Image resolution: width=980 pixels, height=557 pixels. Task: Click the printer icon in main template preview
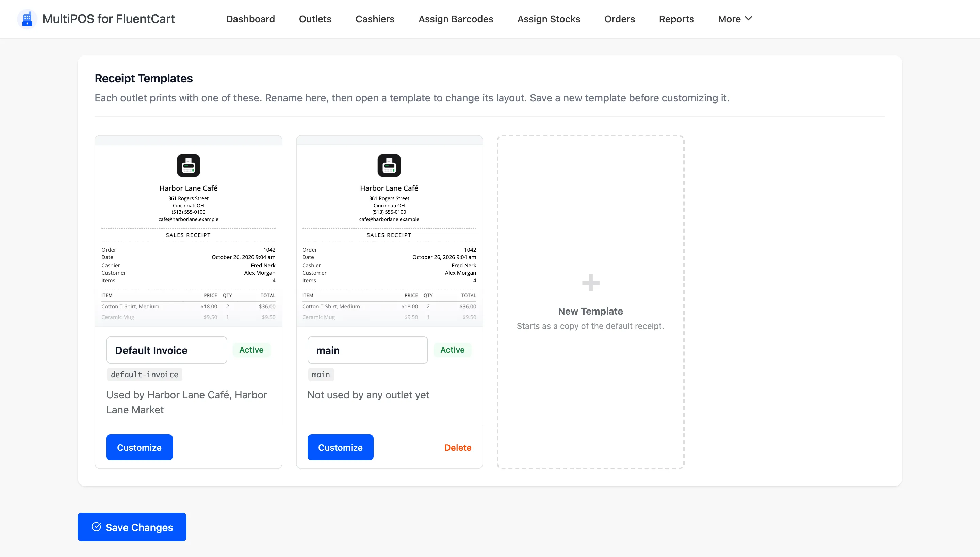point(389,165)
